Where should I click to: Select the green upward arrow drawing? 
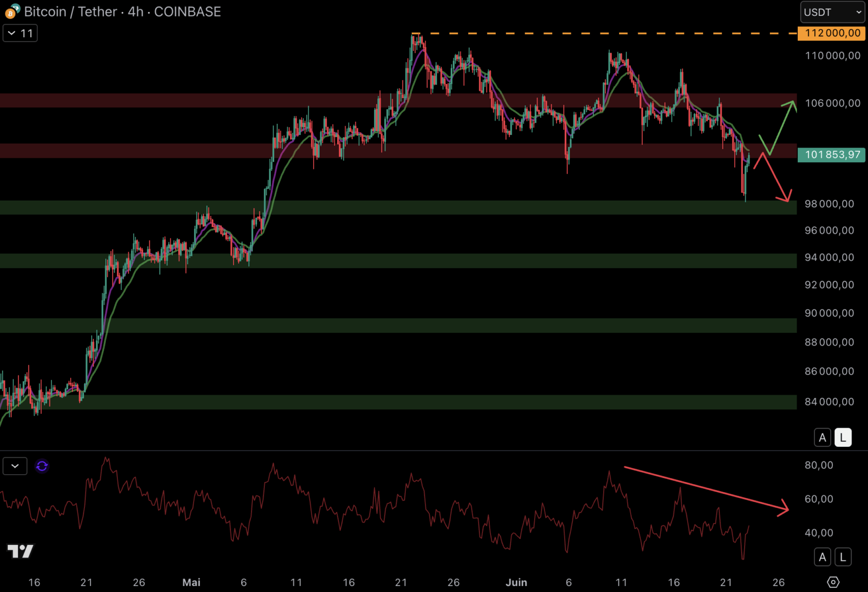(x=778, y=127)
